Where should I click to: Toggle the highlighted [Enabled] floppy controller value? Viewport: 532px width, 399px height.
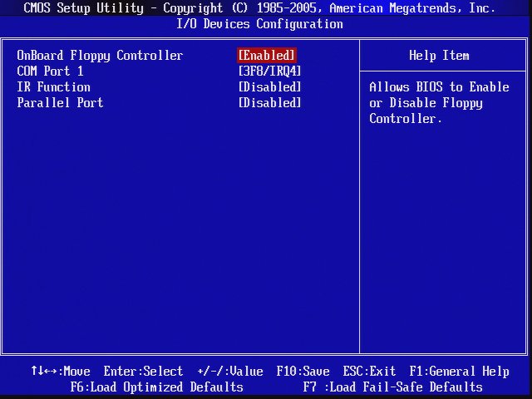point(267,56)
